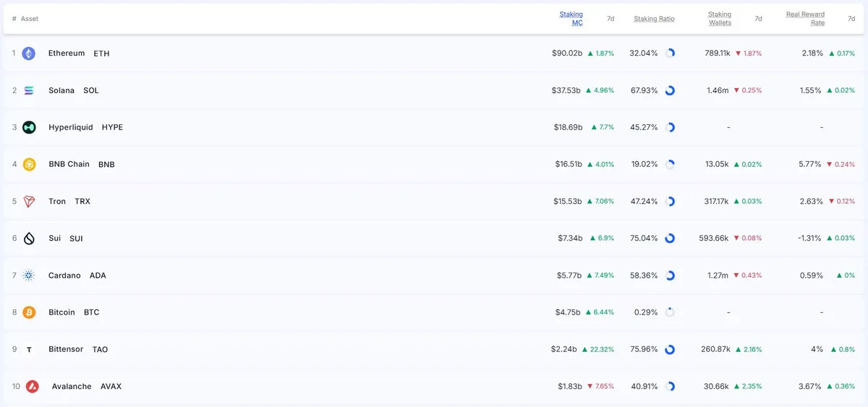Click the Sui droplet logo icon

click(29, 239)
